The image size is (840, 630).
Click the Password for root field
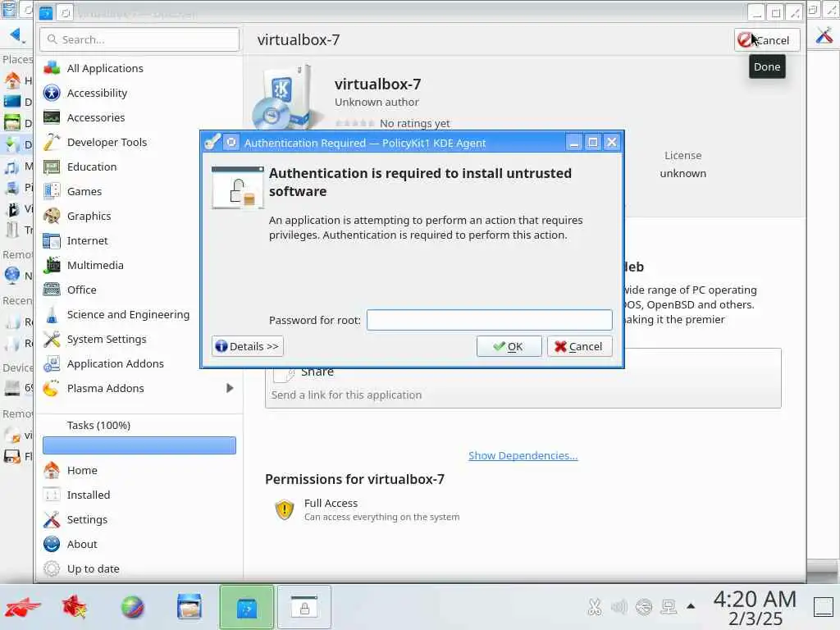[x=489, y=320]
